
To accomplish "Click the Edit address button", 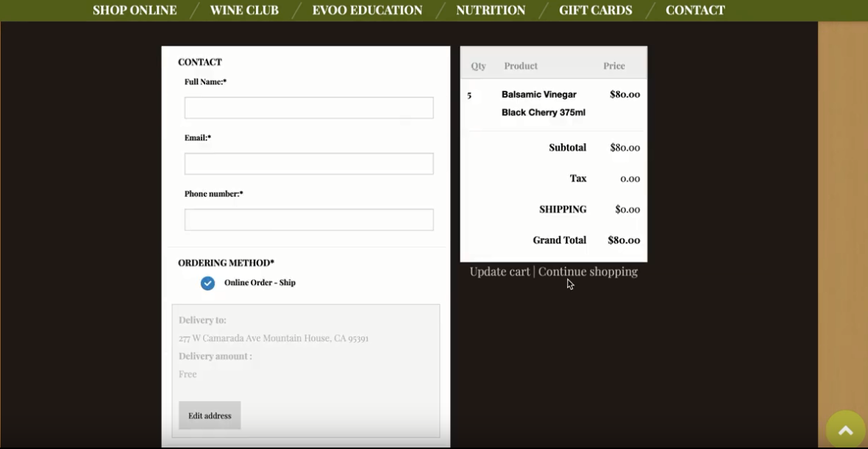I will [x=210, y=415].
